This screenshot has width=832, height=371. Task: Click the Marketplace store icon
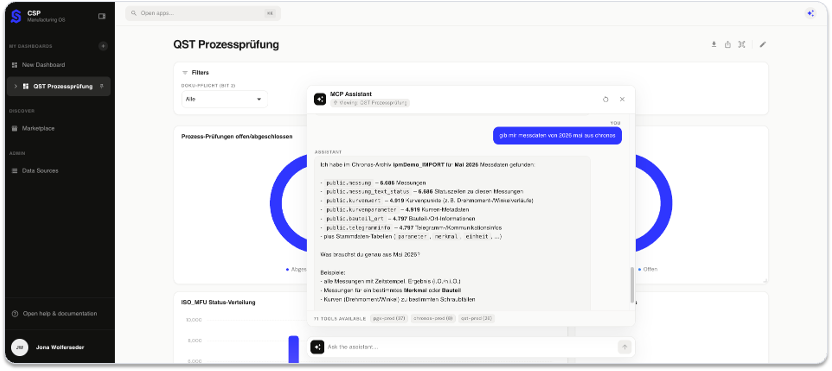[15, 128]
